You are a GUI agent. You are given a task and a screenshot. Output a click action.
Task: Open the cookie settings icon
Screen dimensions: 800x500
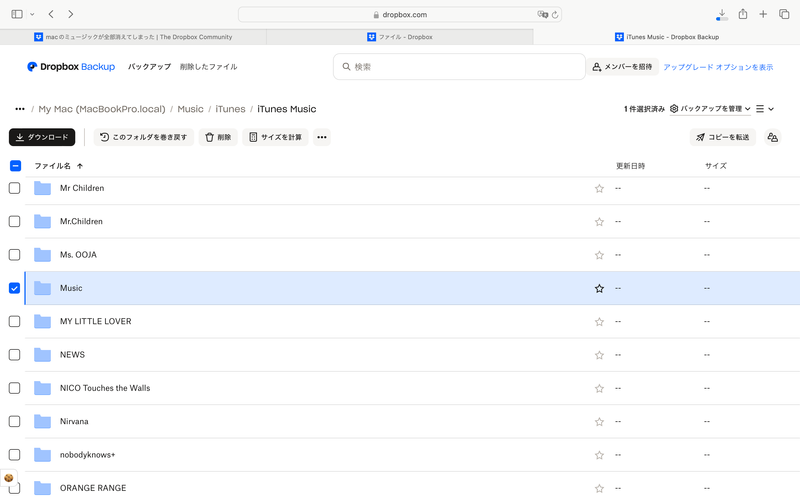(9, 479)
